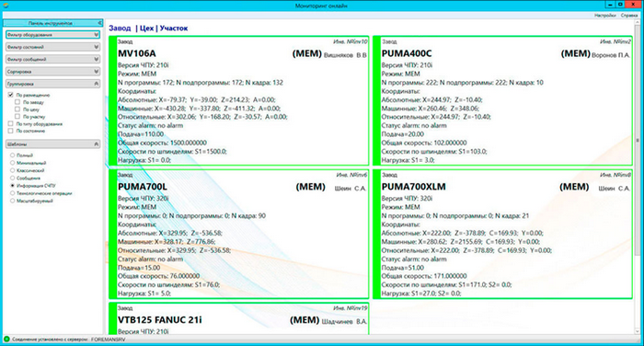Open the Настройки menu
This screenshot has height=346, width=644.
coord(605,16)
